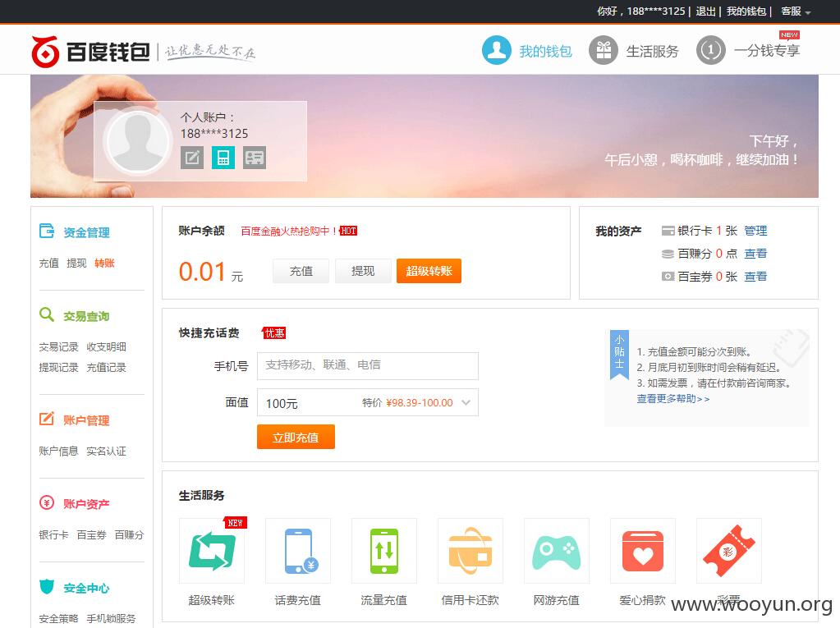This screenshot has width=840, height=628.
Task: Click the 立即充值 button
Action: 296,437
